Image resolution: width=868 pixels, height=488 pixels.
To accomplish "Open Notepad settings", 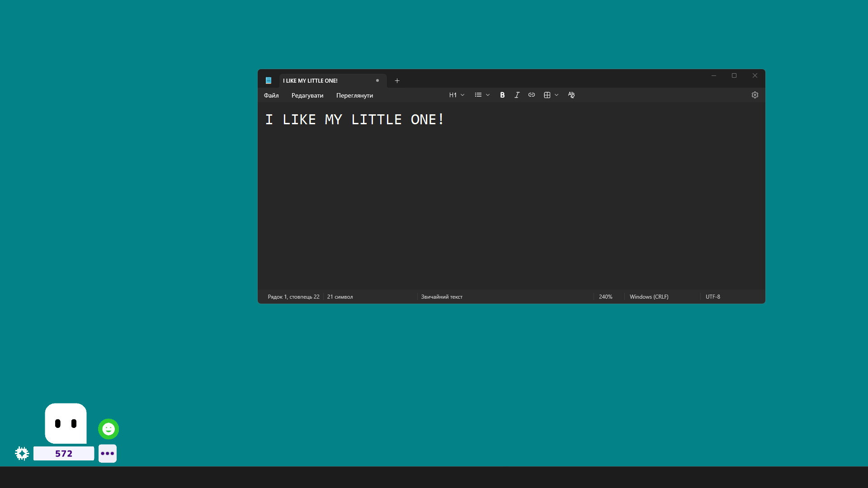I will click(x=755, y=95).
